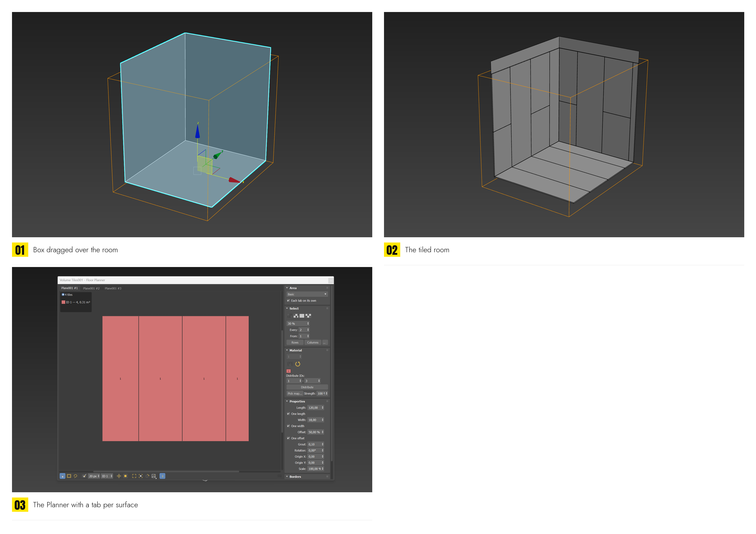Switch to the Plane001 #1 tab
This screenshot has width=756, height=534.
click(69, 288)
